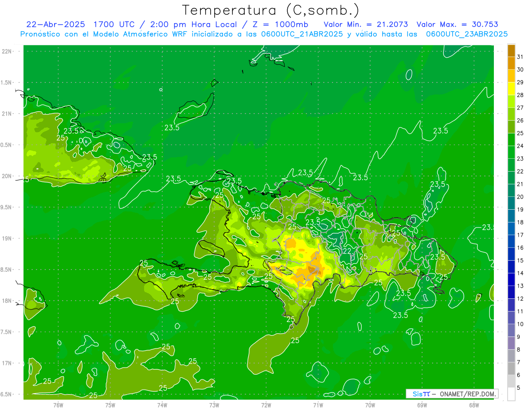
Task: Click the 73W longitude axis label
Action: click(x=214, y=405)
